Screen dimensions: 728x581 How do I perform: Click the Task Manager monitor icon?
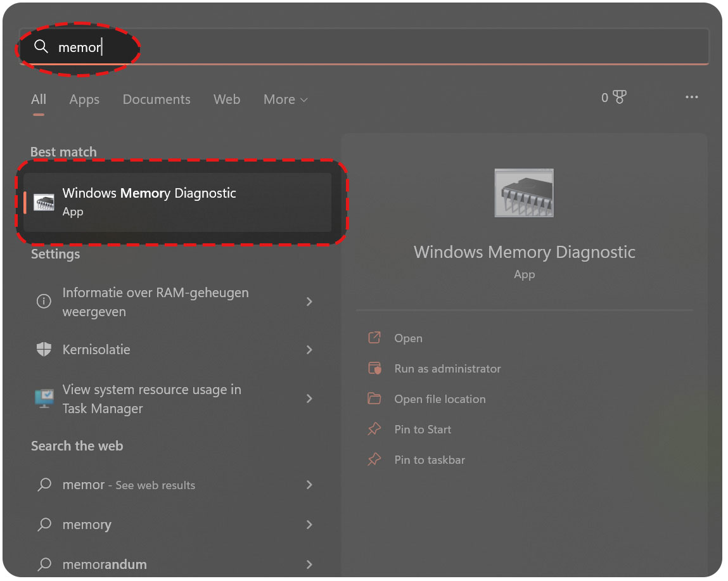(x=44, y=399)
